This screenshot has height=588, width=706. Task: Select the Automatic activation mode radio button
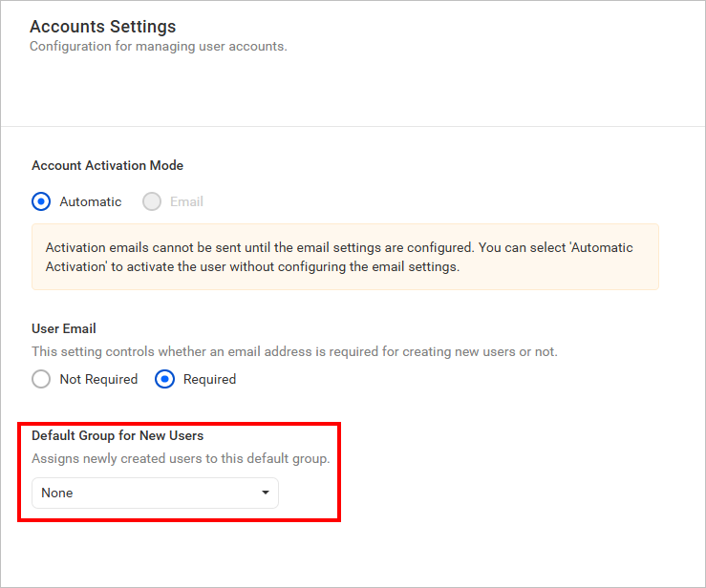41,201
